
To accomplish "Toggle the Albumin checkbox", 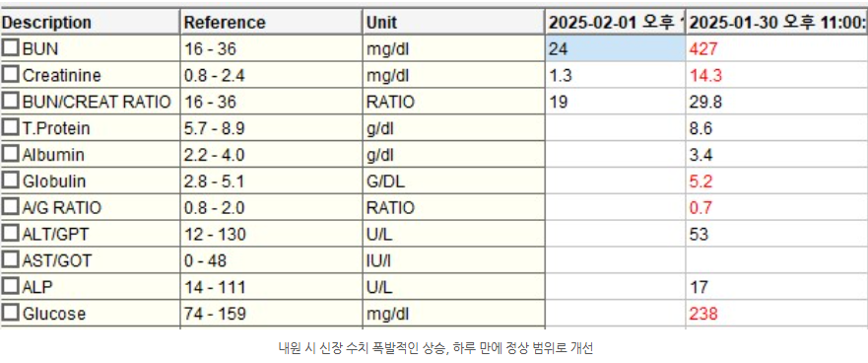I will [10, 154].
